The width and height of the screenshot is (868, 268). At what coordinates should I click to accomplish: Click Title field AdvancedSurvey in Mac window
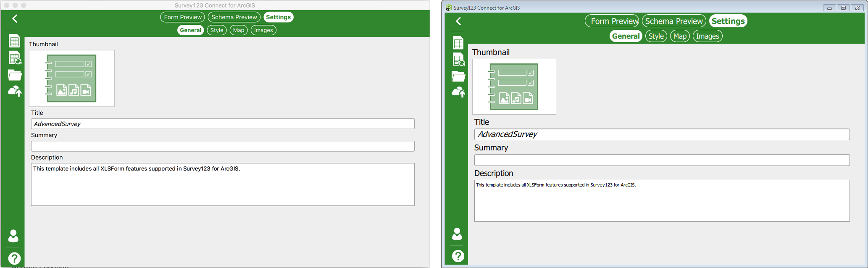pos(223,124)
